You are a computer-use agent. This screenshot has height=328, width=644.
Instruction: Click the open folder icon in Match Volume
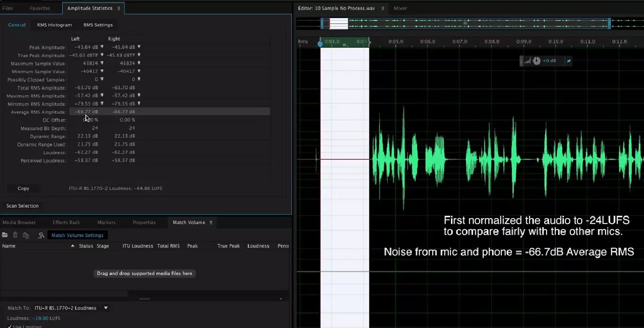(5, 235)
